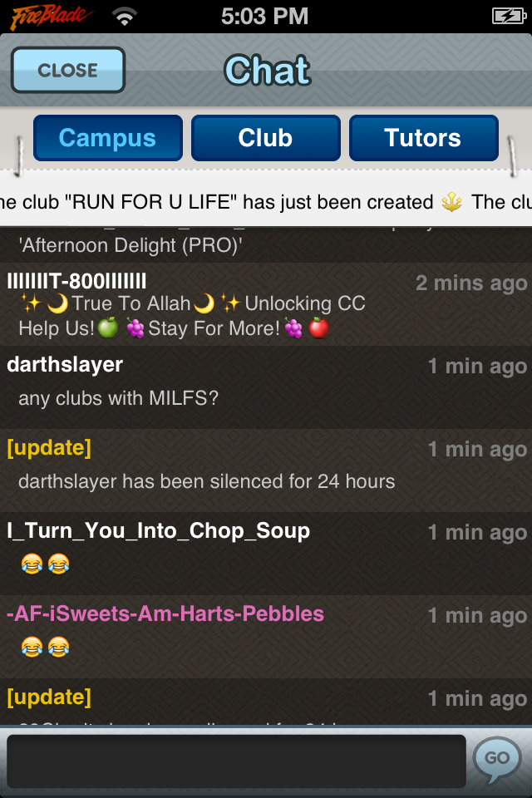Close the Chat window
The width and height of the screenshot is (532, 798).
68,70
